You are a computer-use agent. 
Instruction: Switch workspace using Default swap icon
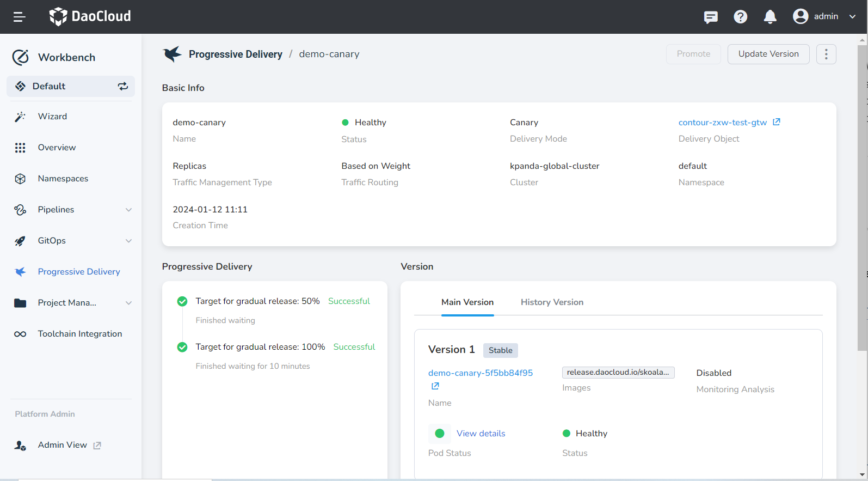tap(123, 86)
